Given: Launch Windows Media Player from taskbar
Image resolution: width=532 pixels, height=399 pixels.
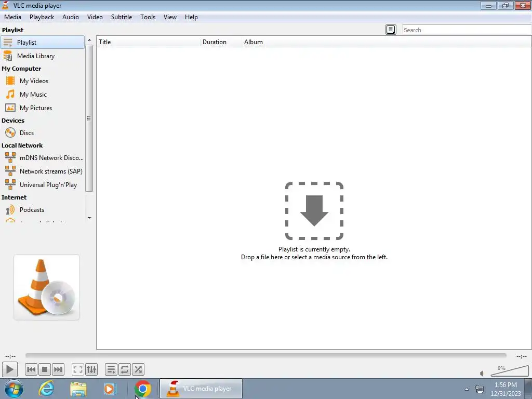Looking at the screenshot, I should click(110, 389).
